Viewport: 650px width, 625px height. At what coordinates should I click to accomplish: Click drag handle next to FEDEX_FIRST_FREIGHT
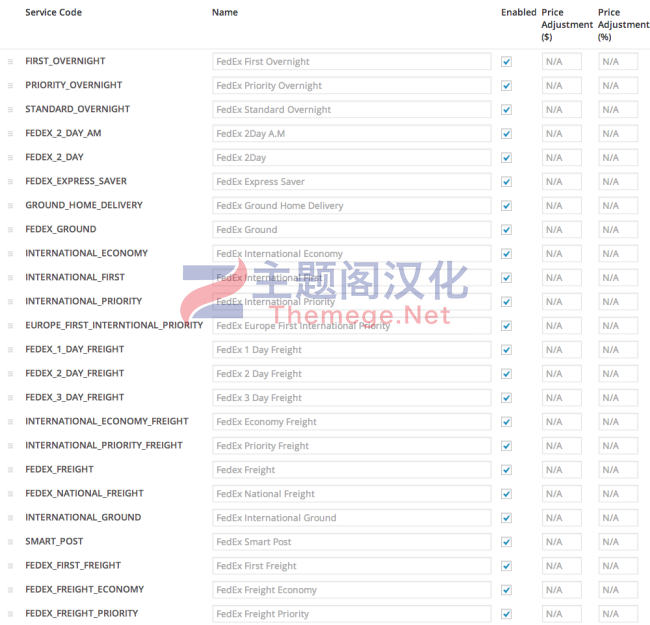coord(10,567)
